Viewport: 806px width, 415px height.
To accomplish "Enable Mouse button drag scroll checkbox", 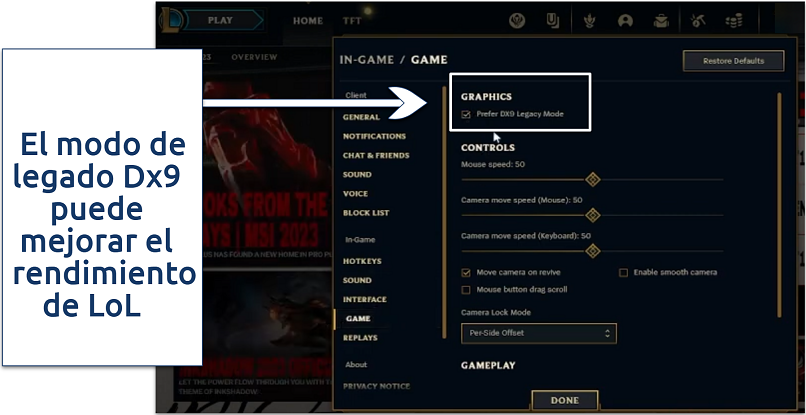I will (x=466, y=290).
